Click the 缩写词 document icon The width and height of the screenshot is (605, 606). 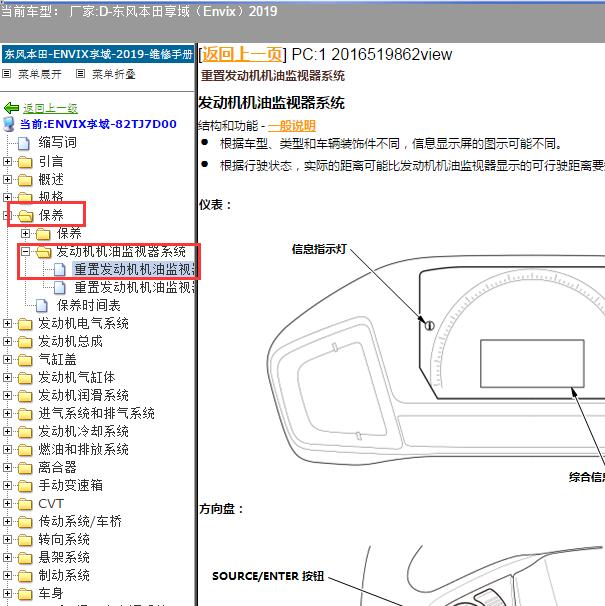[x=24, y=143]
